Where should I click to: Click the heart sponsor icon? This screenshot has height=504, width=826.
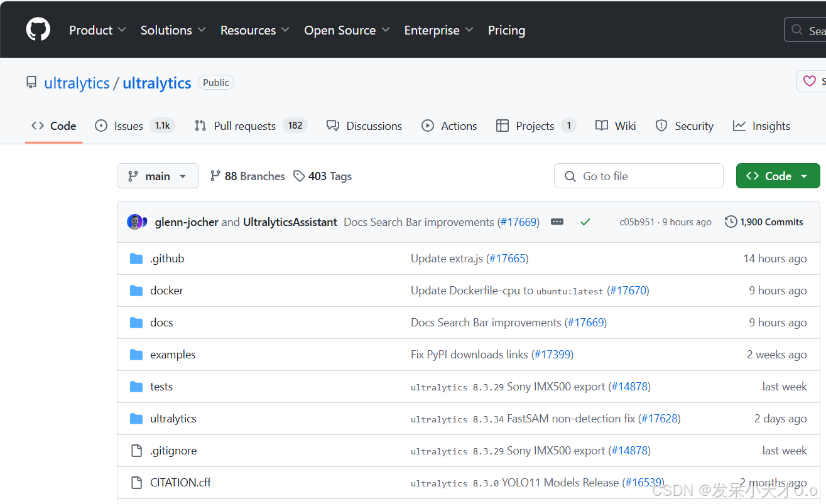[810, 82]
